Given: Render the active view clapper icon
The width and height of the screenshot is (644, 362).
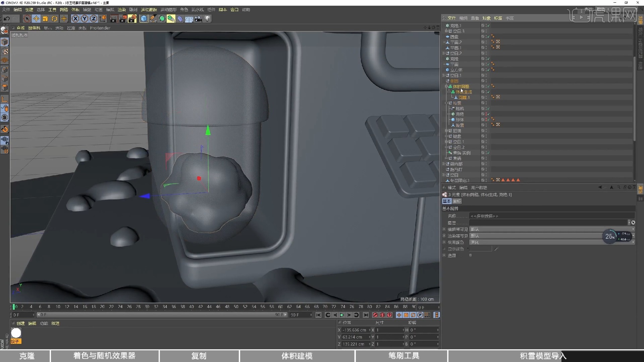Looking at the screenshot, I should tap(114, 19).
